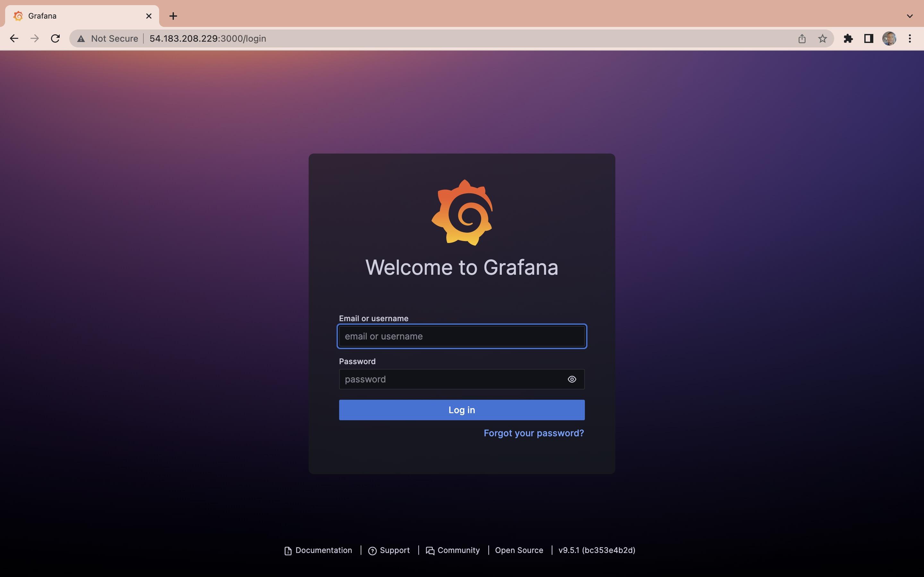The width and height of the screenshot is (924, 577).
Task: Select the Grafana browser tab
Action: [x=76, y=16]
